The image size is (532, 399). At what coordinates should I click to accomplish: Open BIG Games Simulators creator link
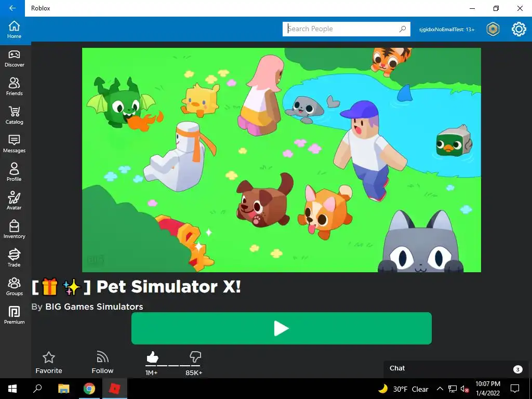click(x=94, y=307)
